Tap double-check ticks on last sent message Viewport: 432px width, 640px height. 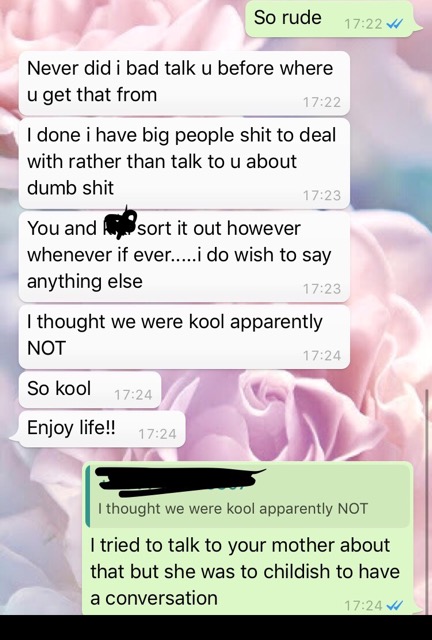pyautogui.click(x=394, y=605)
